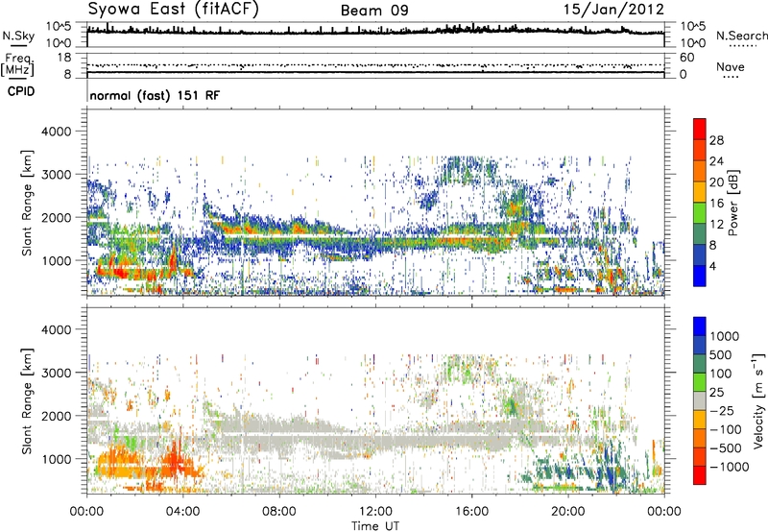Click the 4 label on the power colorbar
The height and width of the screenshot is (532, 768).
click(712, 267)
